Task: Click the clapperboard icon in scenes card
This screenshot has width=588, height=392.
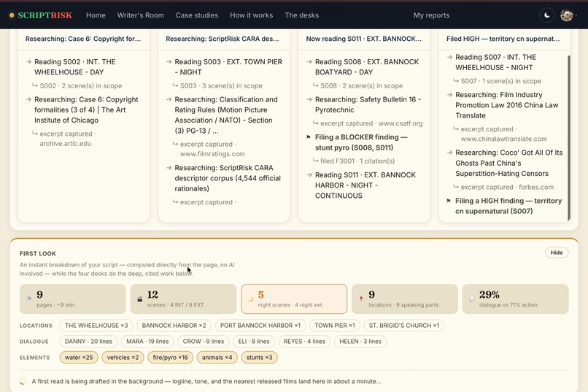Action: coord(140,299)
